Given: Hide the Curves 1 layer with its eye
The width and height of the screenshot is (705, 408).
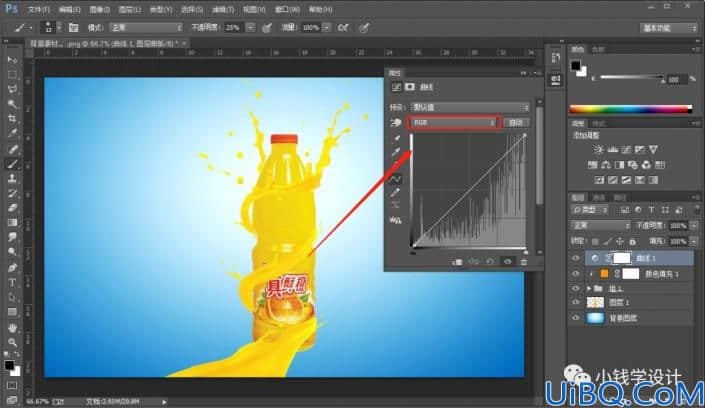Looking at the screenshot, I should click(x=576, y=258).
